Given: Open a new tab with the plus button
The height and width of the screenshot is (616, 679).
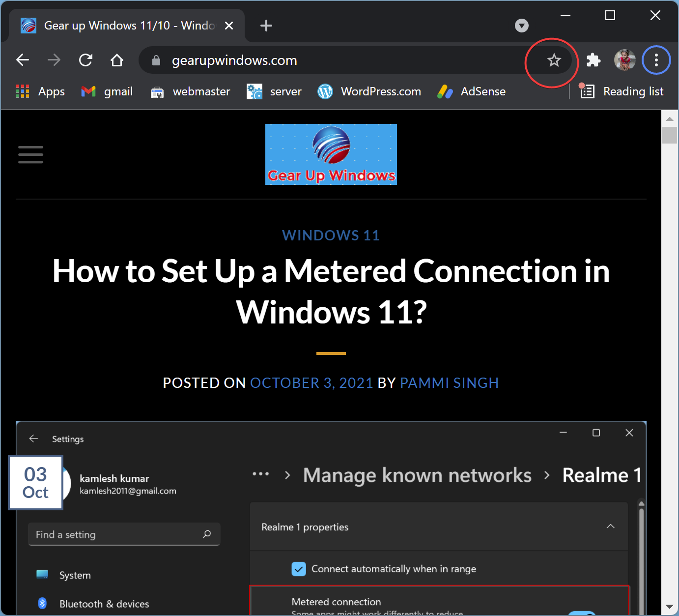Looking at the screenshot, I should tap(266, 26).
